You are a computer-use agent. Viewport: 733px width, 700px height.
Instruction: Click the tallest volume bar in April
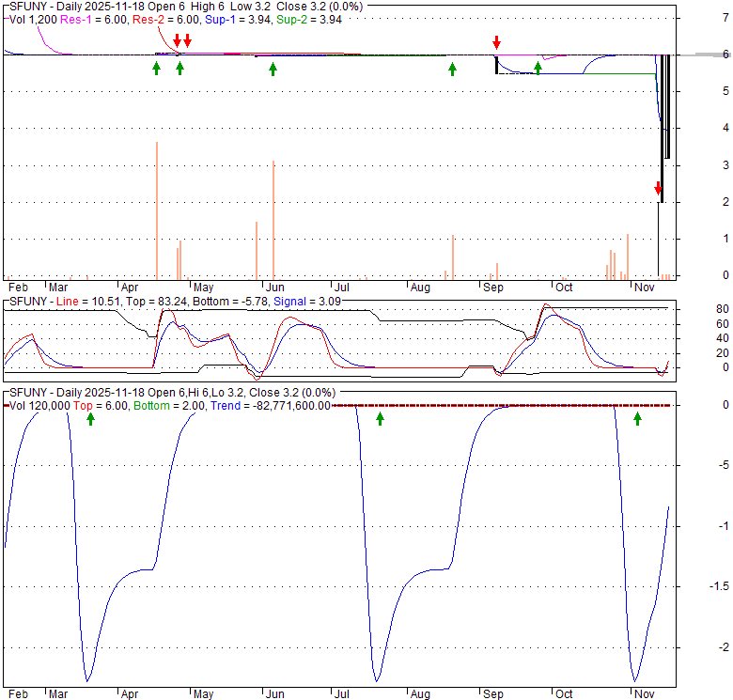[157, 210]
